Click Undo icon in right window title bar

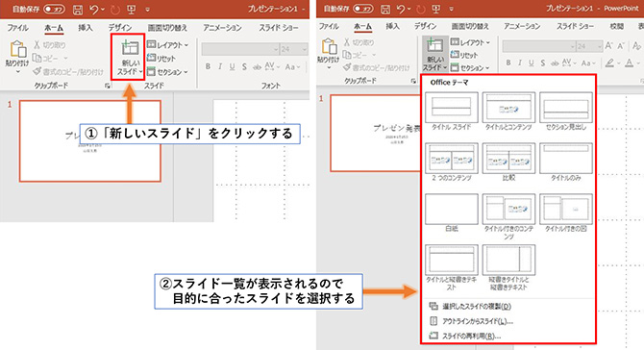[401, 9]
